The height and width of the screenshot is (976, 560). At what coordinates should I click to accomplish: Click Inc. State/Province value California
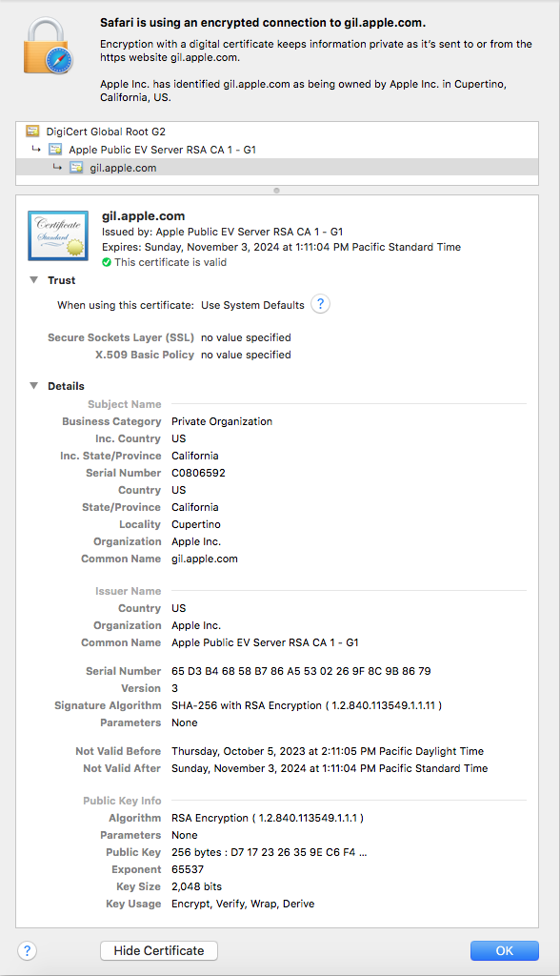pyautogui.click(x=194, y=456)
